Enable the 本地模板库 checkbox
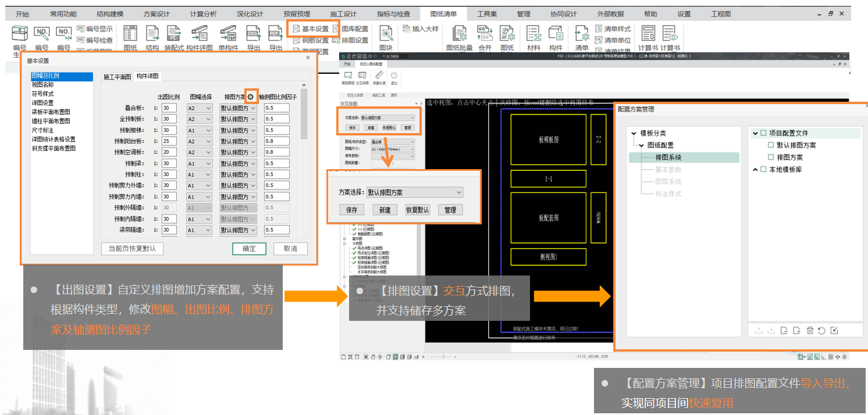 (x=763, y=170)
